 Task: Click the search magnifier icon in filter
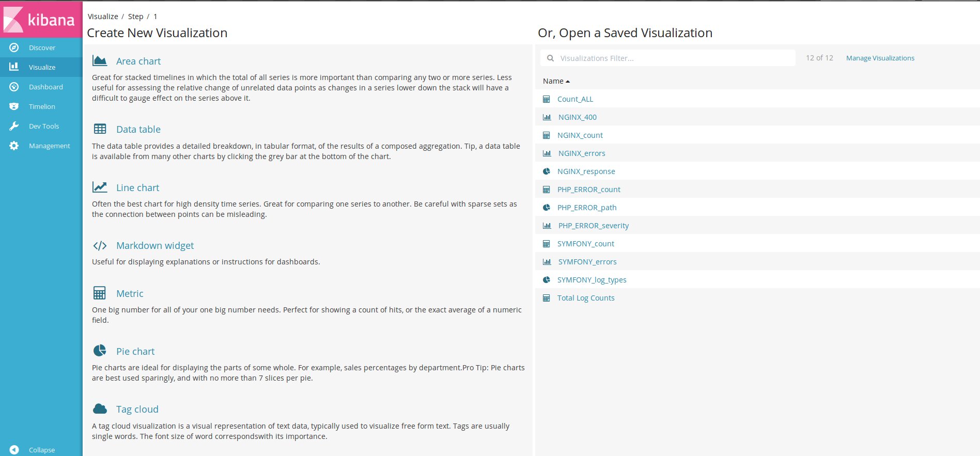[550, 58]
